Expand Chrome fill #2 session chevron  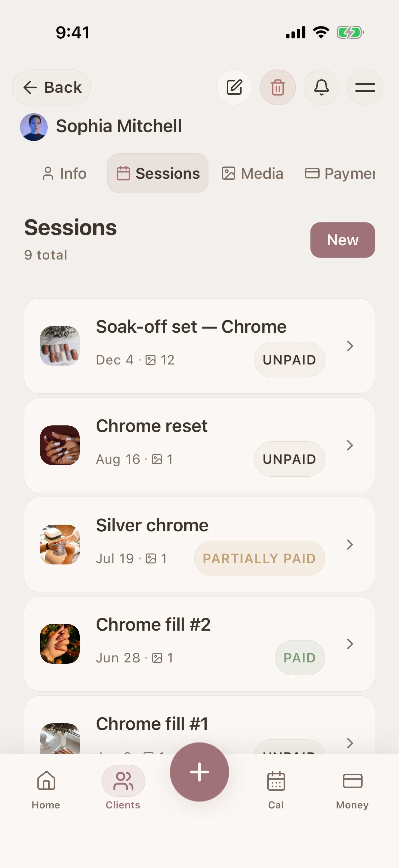[x=350, y=644]
